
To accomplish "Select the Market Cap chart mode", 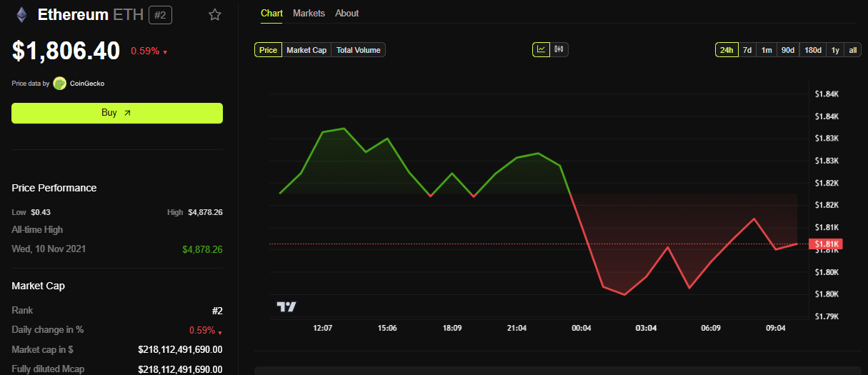I will tap(306, 50).
